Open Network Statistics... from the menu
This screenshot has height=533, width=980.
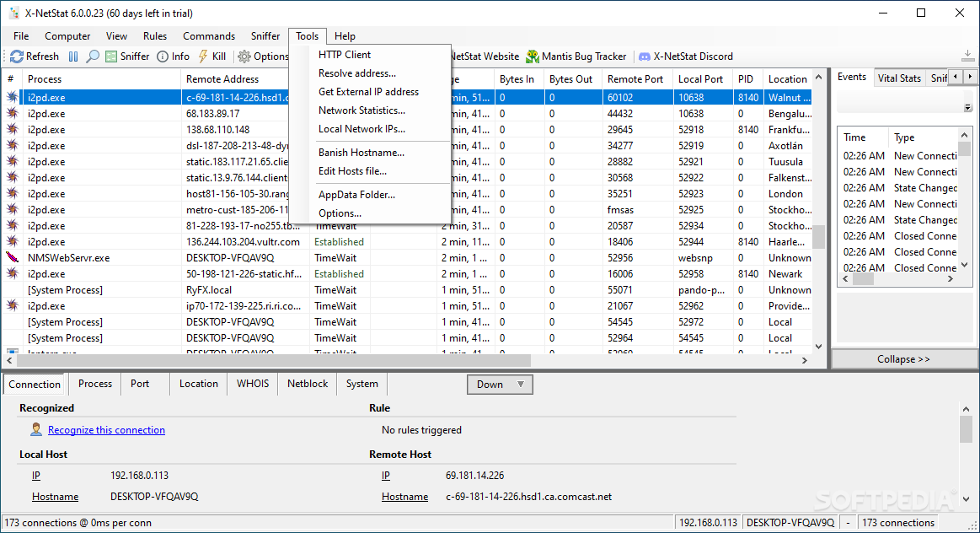coord(370,110)
